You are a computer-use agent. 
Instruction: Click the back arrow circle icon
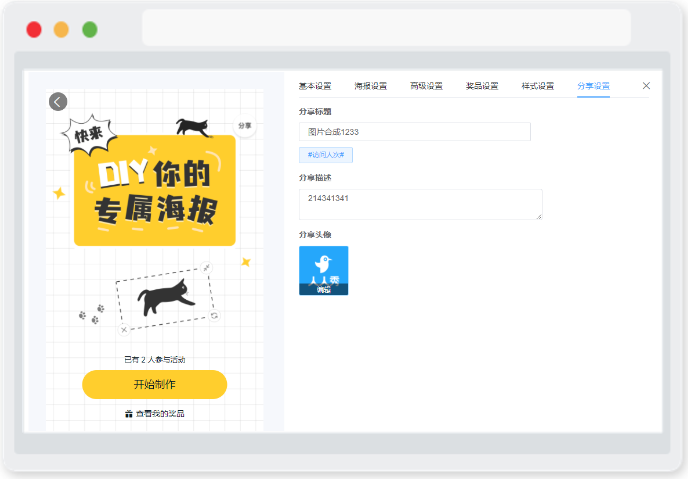tap(58, 102)
